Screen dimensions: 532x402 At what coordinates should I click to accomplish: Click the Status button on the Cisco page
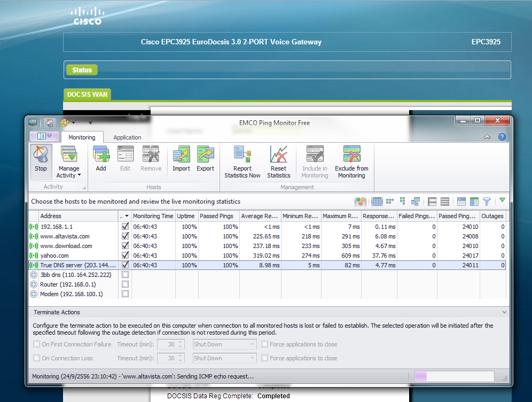pyautogui.click(x=82, y=70)
